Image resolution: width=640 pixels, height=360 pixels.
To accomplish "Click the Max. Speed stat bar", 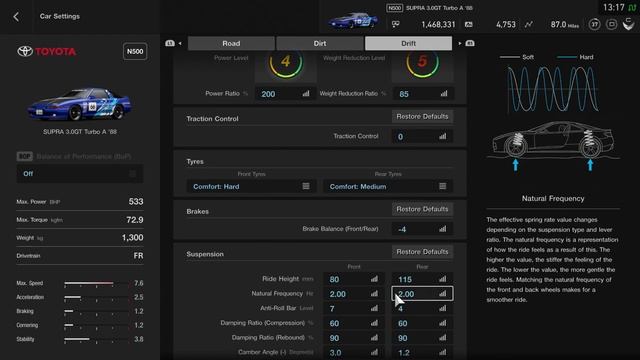I will click(96, 283).
